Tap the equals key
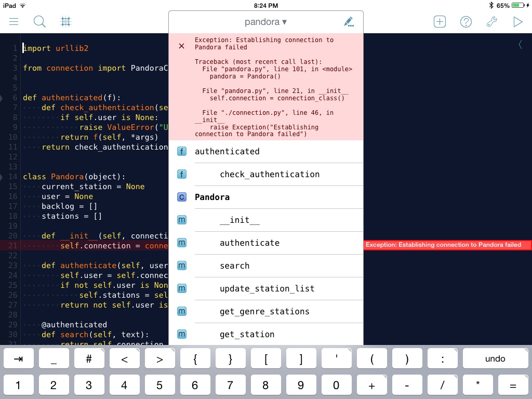The image size is (532, 399). [x=513, y=385]
